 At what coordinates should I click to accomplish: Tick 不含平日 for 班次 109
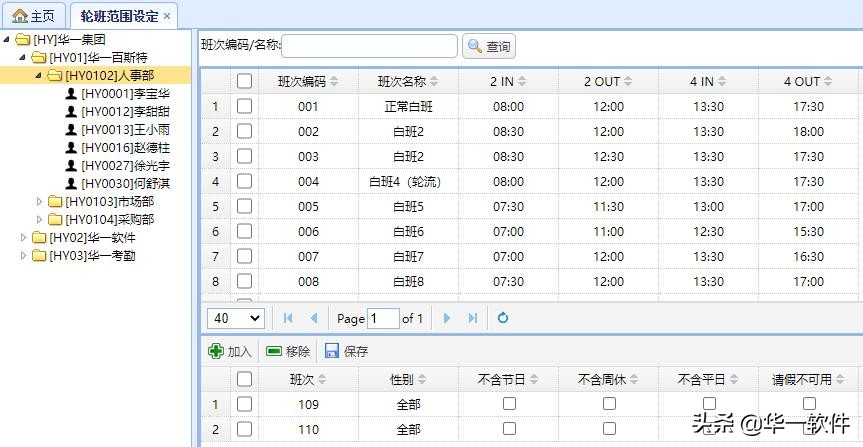[709, 404]
